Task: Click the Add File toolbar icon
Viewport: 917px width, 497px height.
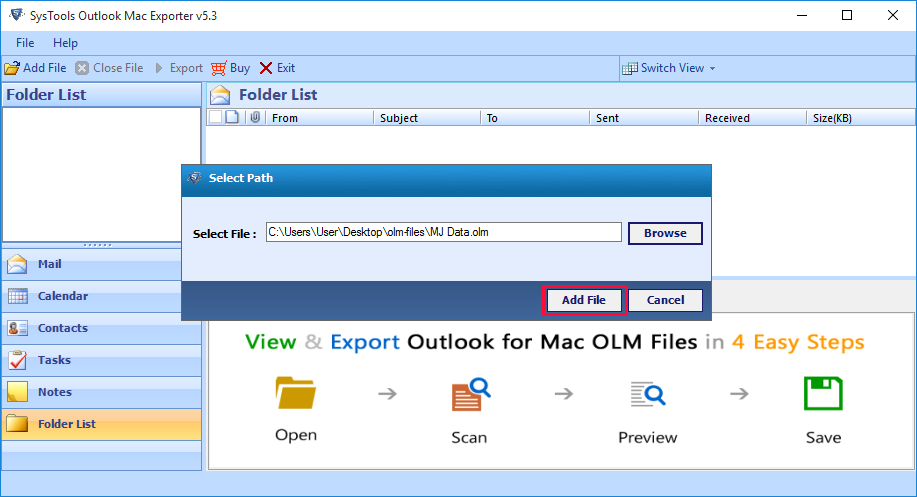Action: [12, 68]
